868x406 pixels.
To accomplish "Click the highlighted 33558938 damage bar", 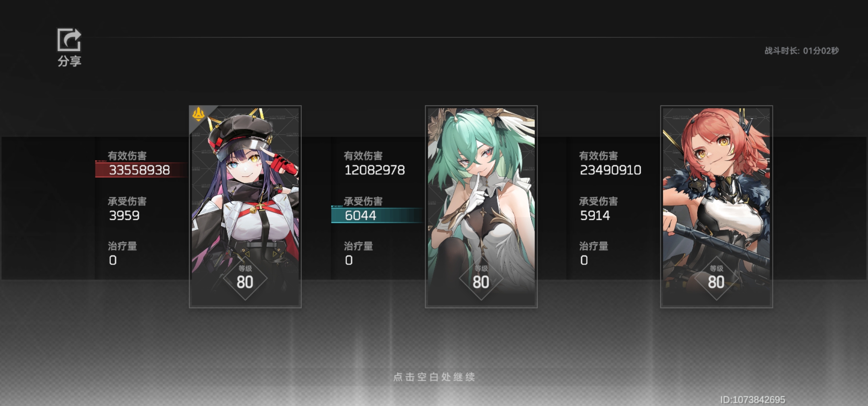I will pos(141,170).
